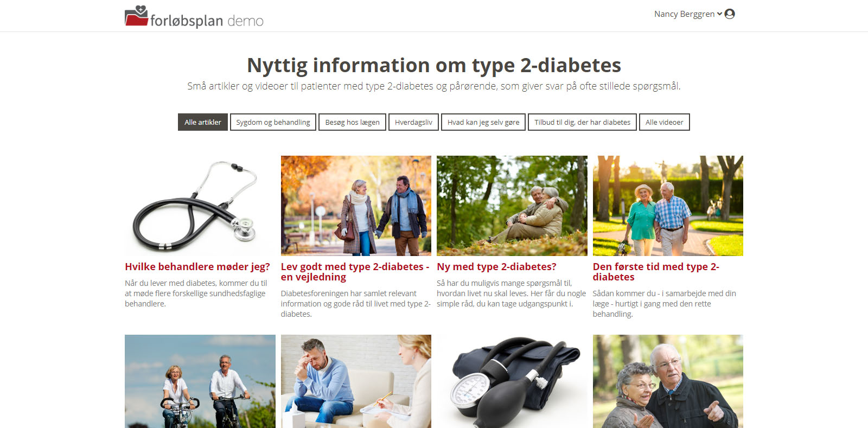Open the autumn couple walking thumbnail
The width and height of the screenshot is (868, 428).
[x=356, y=206]
